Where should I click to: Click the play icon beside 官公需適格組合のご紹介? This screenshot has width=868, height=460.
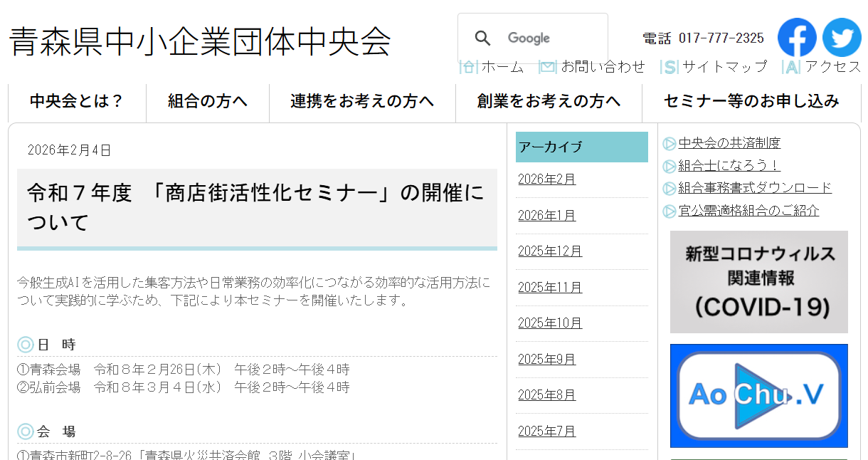(x=669, y=210)
